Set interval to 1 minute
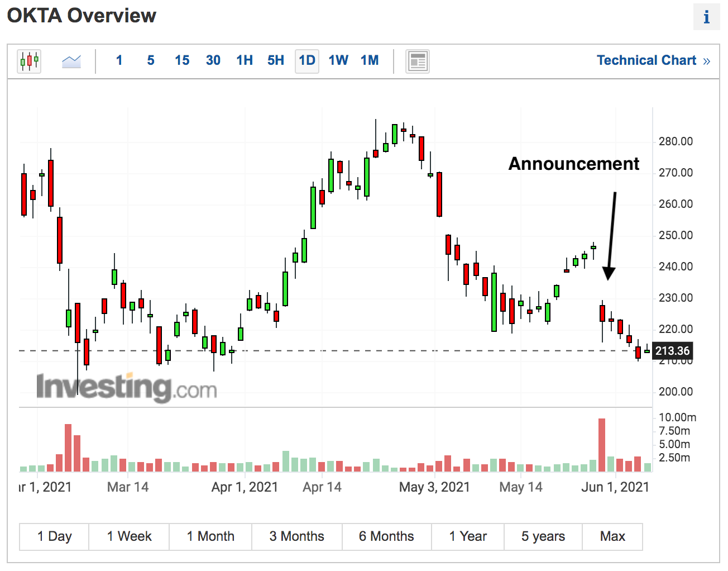The width and height of the screenshot is (728, 571). point(119,60)
